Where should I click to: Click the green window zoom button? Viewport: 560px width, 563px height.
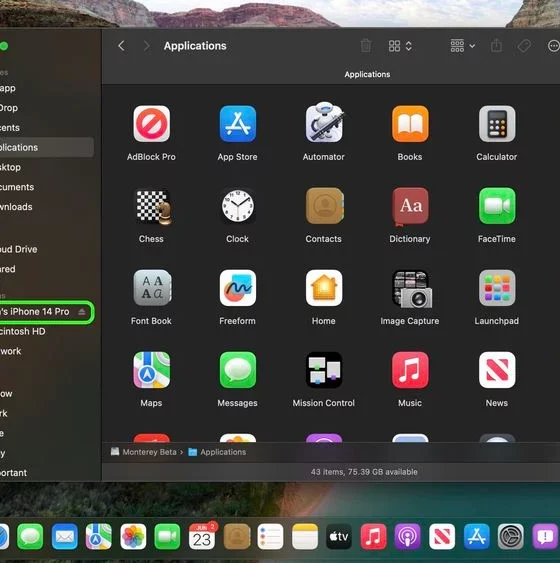tap(4, 46)
